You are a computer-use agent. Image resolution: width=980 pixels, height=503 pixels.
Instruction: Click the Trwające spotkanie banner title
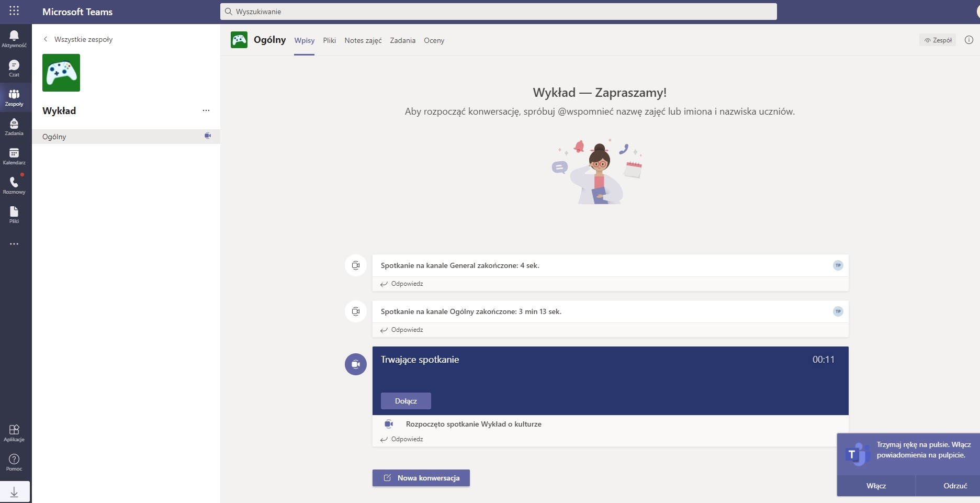420,360
